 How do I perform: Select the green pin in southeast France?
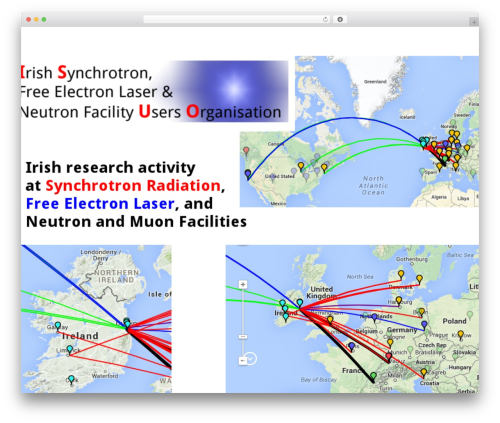[374, 377]
